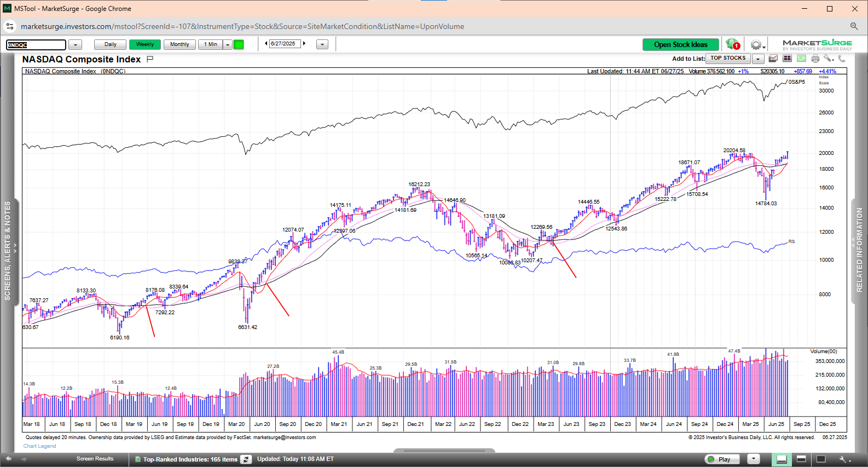Click the site information icon in address bar
The width and height of the screenshot is (868, 467).
(x=10, y=26)
